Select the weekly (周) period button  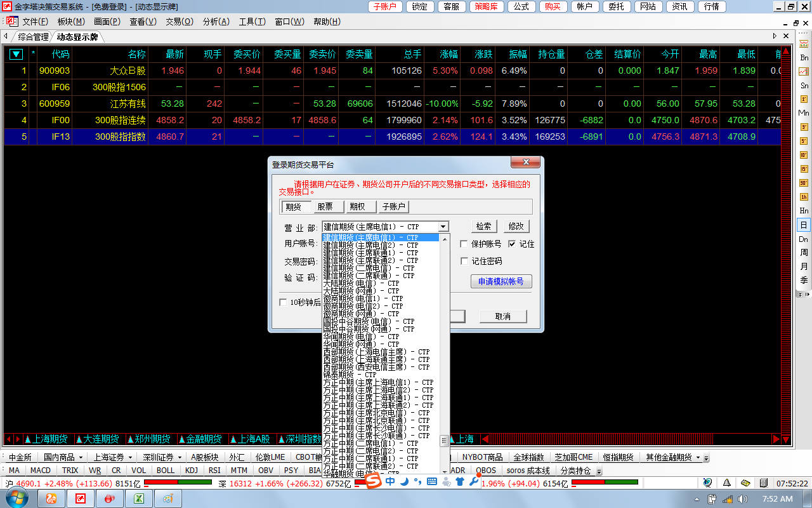tap(804, 253)
